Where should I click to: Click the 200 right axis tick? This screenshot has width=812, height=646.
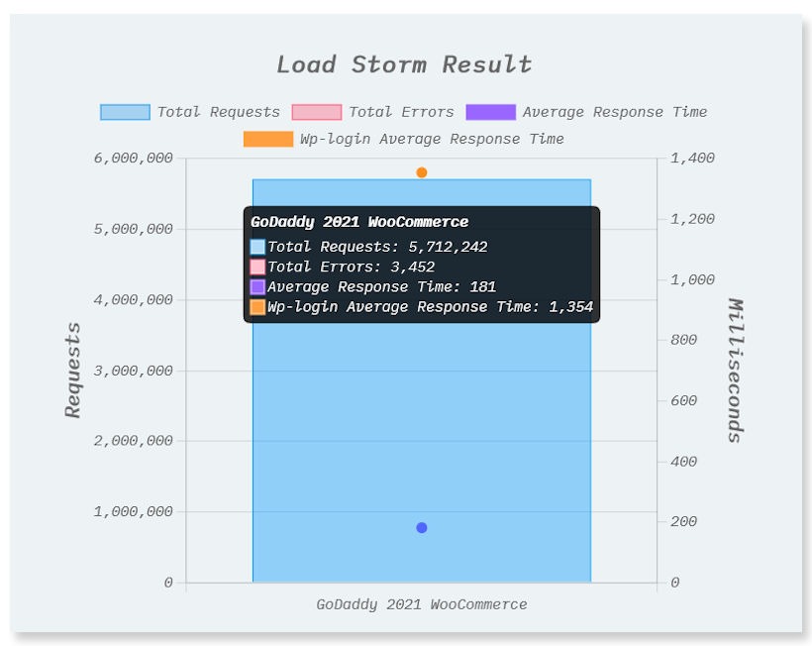(683, 521)
